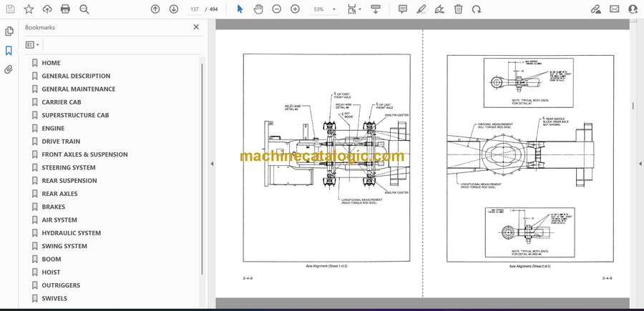The height and width of the screenshot is (311, 644).
Task: Open the FRONT AXLES & SUSPENSION bookmark
Action: pyautogui.click(x=84, y=154)
